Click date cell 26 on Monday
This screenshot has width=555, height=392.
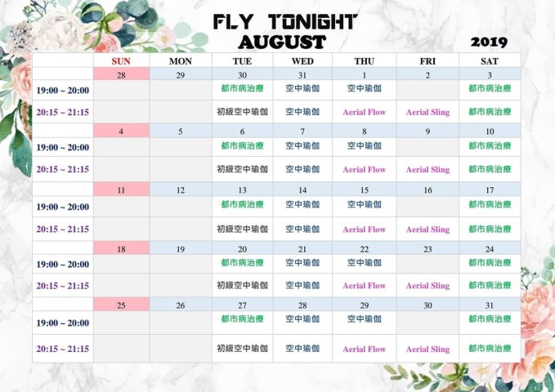point(181,305)
